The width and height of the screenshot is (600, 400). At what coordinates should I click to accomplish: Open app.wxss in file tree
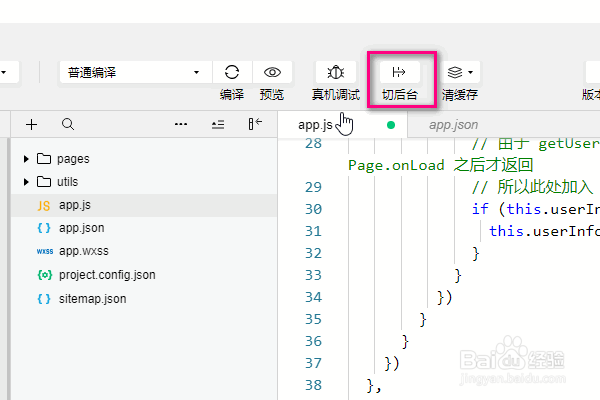[x=144, y=251]
